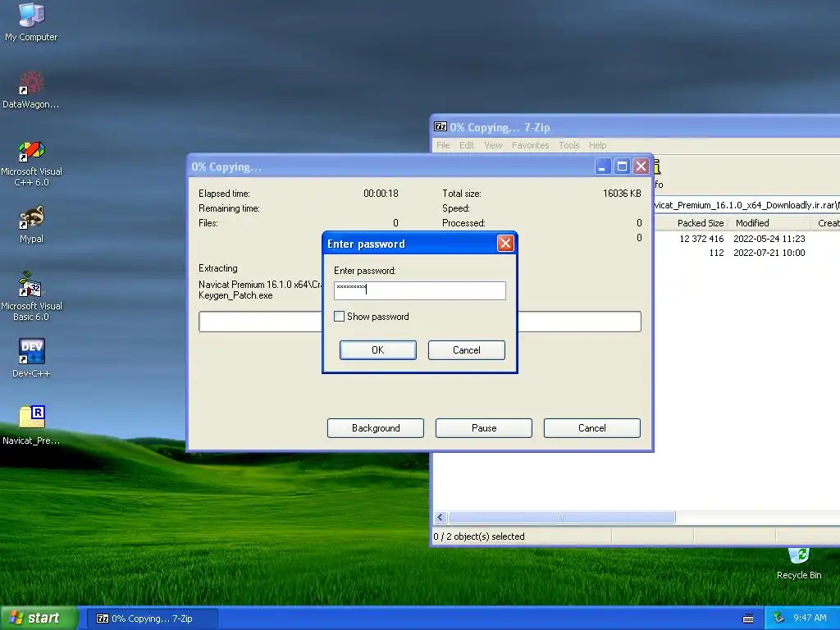Click the 0% Copying taskbar button

[x=152, y=619]
